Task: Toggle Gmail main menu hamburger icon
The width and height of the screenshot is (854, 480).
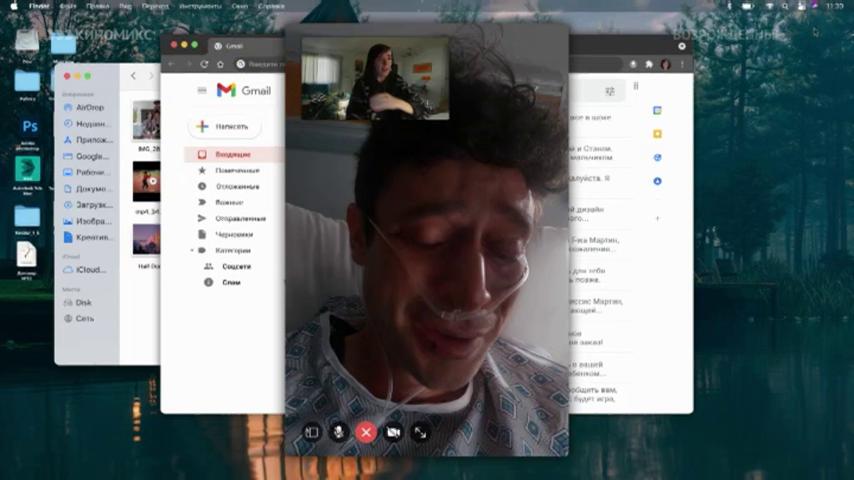Action: (202, 90)
